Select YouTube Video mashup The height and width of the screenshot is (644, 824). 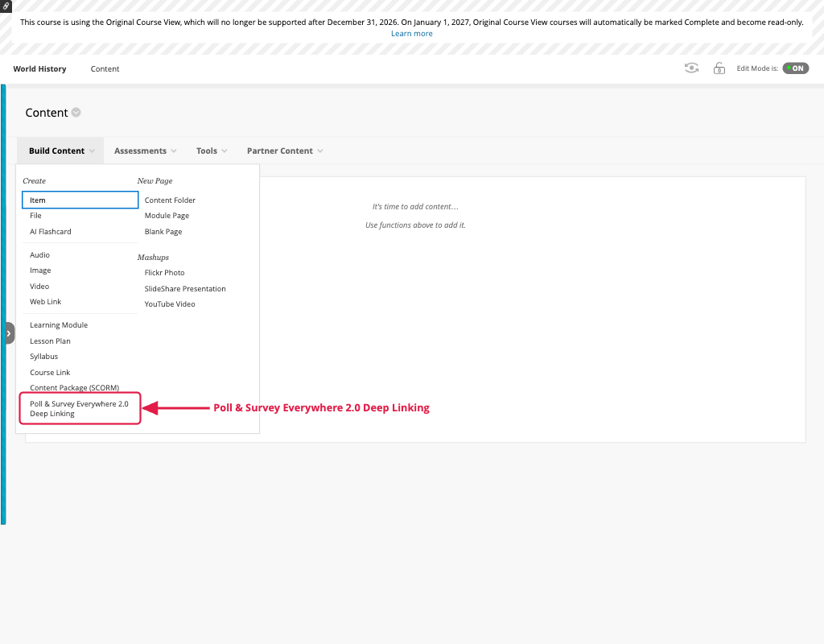170,303
